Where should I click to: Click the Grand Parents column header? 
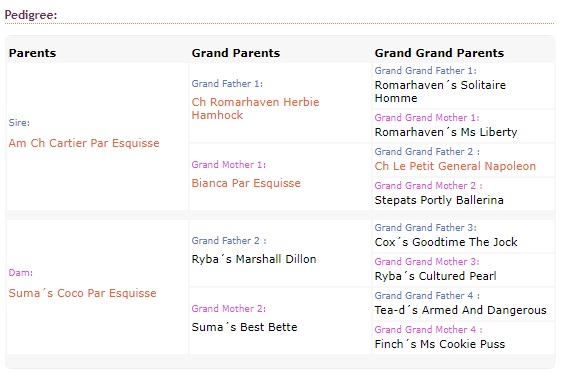[236, 53]
